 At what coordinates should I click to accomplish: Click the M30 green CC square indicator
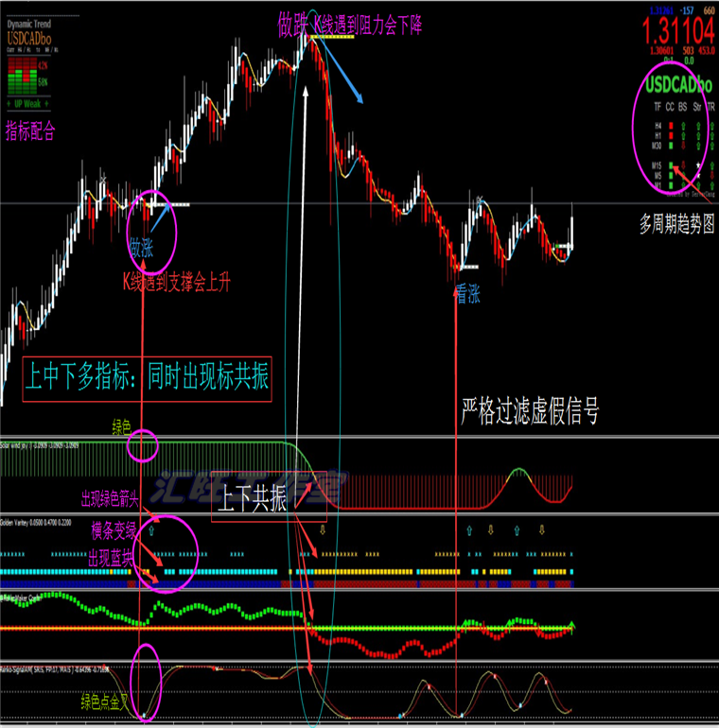(x=670, y=146)
